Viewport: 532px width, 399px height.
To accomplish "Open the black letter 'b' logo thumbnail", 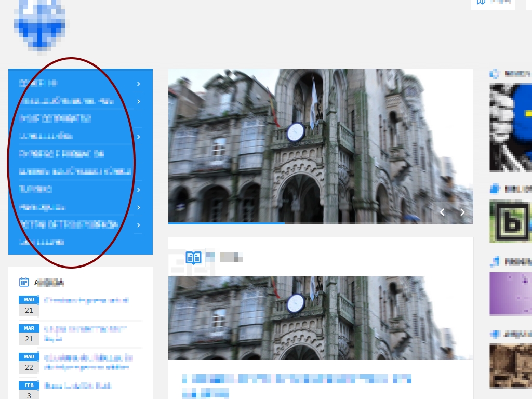I will [x=511, y=222].
